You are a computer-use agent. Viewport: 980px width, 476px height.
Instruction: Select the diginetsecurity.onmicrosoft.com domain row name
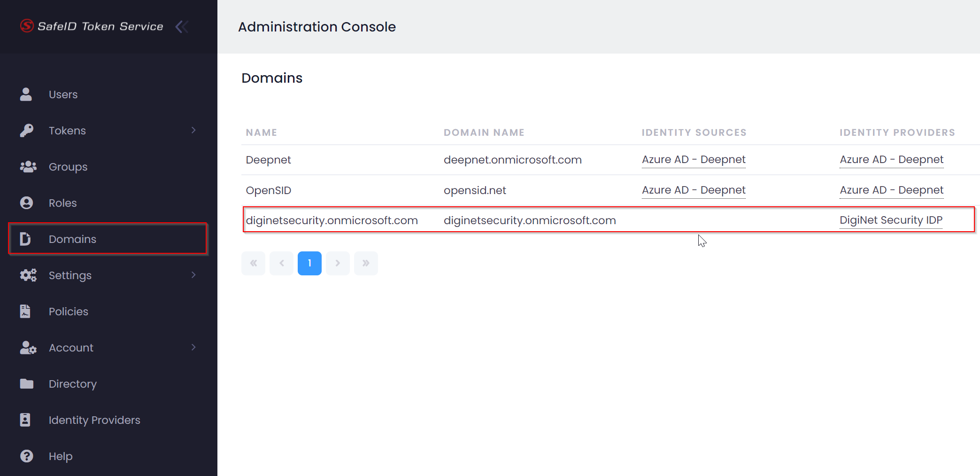tap(332, 220)
